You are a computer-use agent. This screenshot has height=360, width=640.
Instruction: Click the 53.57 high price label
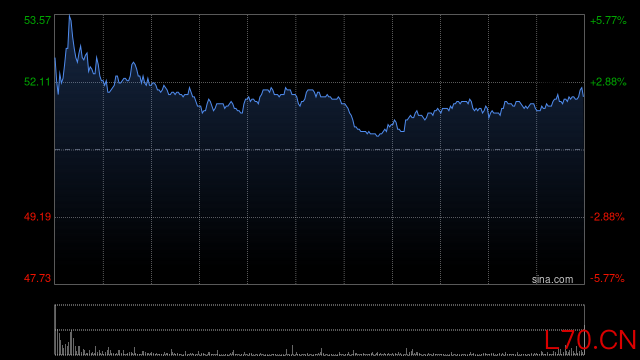pos(37,20)
